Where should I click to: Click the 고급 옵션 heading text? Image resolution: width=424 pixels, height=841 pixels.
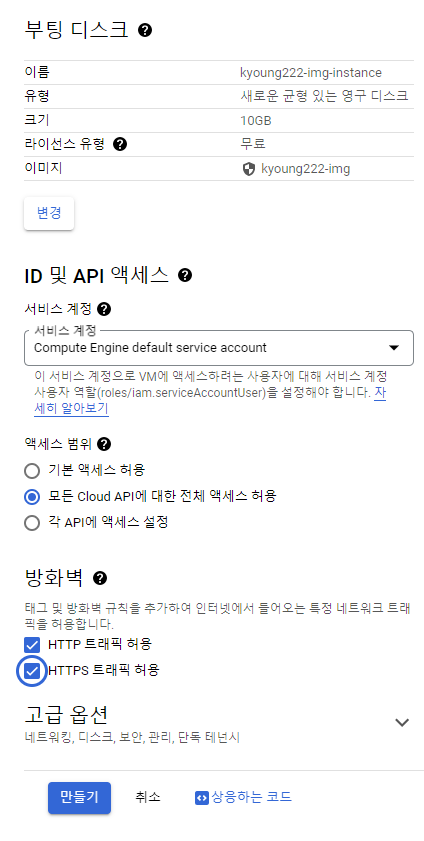tap(66, 715)
